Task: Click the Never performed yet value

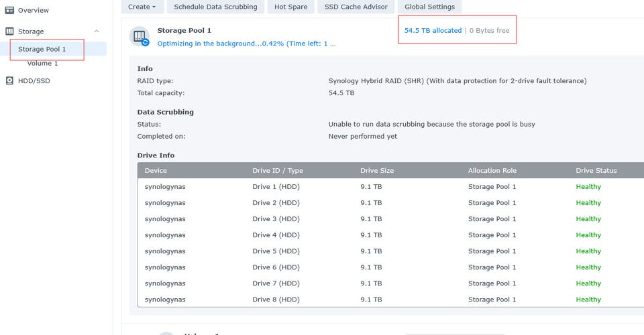Action: [x=363, y=136]
